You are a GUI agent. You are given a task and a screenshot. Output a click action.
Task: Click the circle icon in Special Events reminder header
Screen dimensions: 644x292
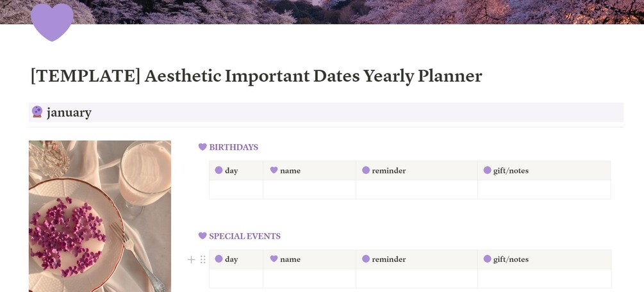[x=366, y=259]
